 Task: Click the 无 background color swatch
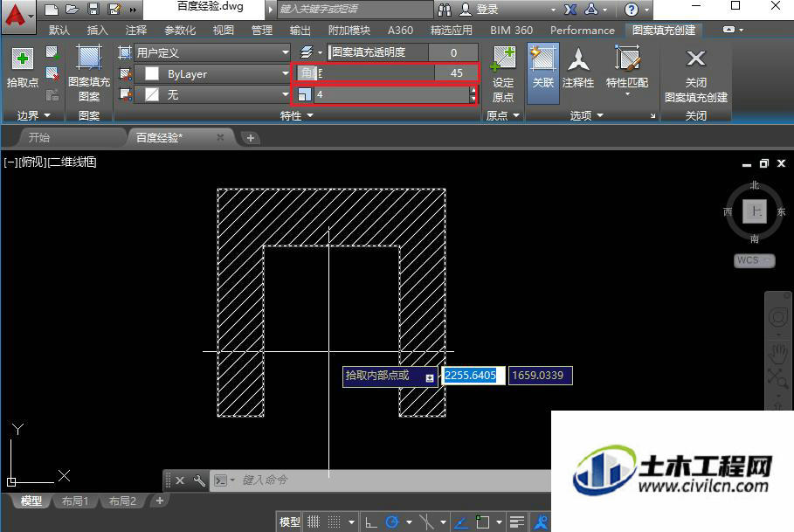[152, 94]
